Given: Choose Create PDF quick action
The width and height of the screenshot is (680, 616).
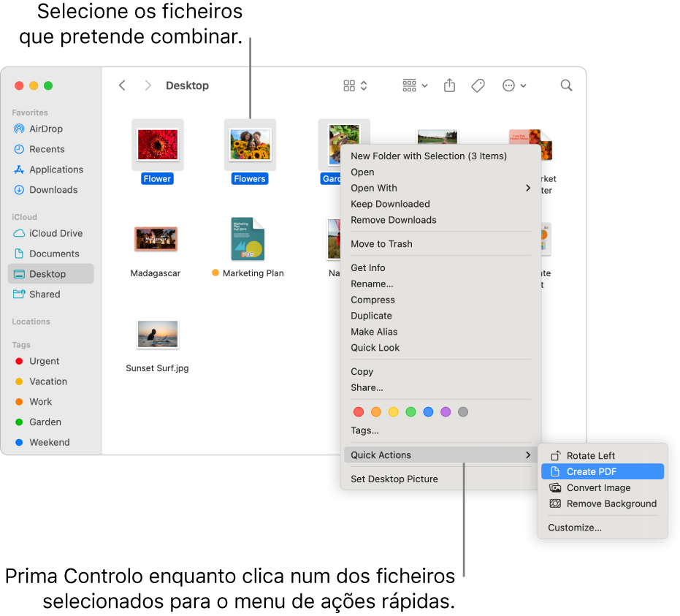Looking at the screenshot, I should [603, 471].
